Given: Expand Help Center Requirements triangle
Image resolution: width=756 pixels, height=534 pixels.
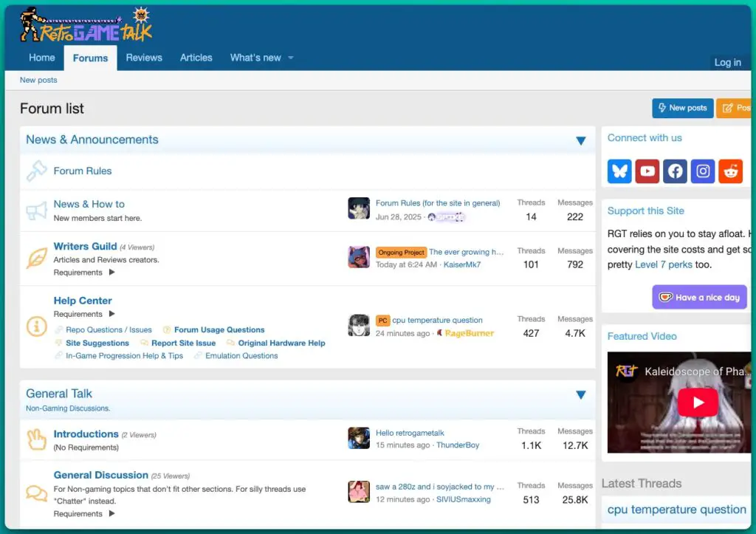Looking at the screenshot, I should tap(112, 314).
